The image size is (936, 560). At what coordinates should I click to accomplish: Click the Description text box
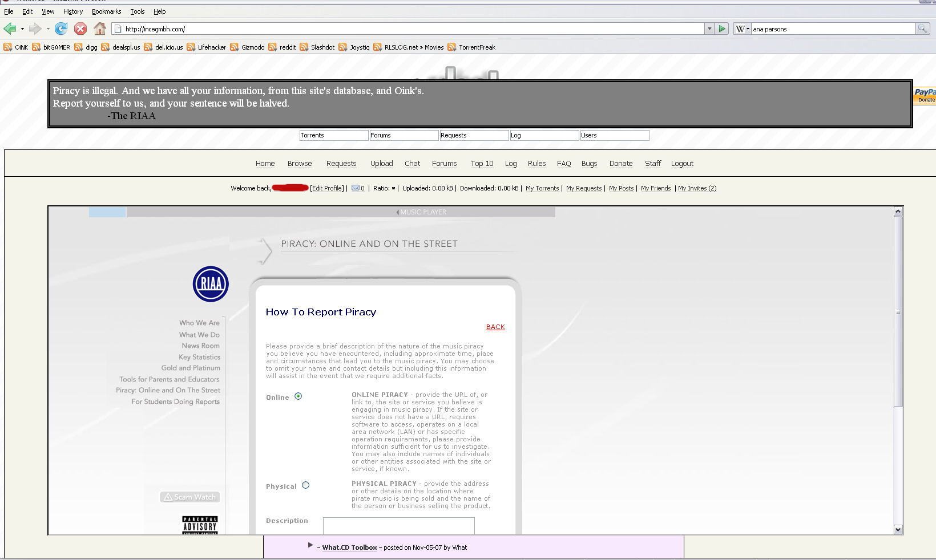[399, 526]
